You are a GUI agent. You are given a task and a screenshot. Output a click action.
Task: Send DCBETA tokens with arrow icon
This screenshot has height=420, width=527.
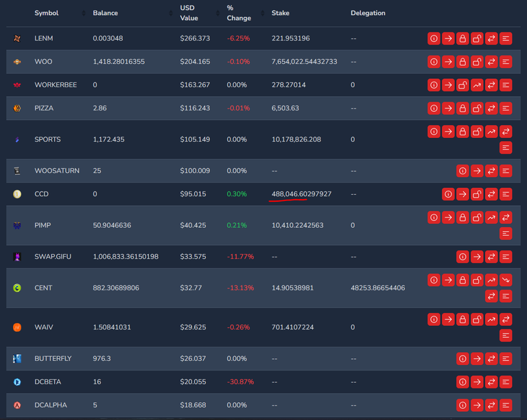click(x=477, y=382)
